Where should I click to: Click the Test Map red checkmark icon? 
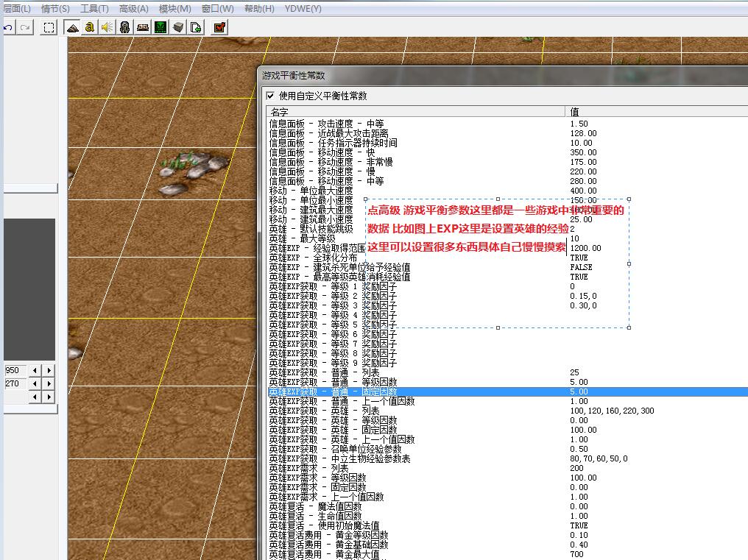[x=219, y=27]
